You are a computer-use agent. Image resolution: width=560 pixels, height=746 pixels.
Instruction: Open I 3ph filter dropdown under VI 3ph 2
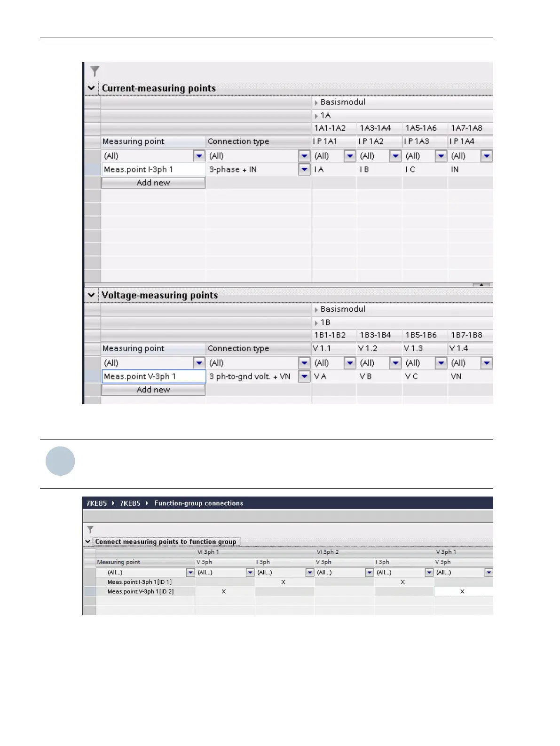tap(429, 573)
